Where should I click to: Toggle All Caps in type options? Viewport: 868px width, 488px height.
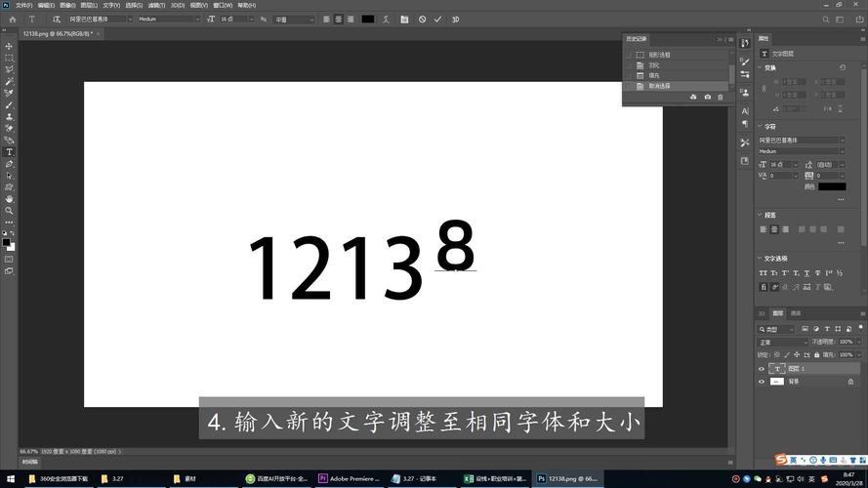(x=764, y=273)
